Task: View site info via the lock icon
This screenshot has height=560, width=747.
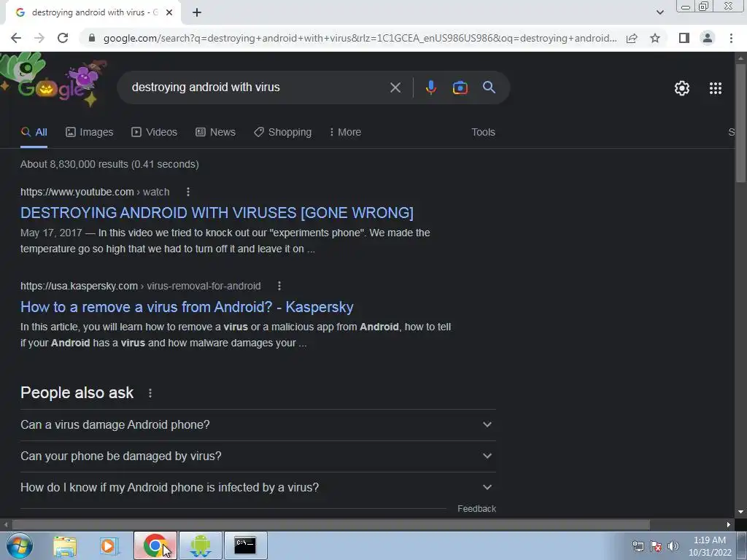Action: 92,38
